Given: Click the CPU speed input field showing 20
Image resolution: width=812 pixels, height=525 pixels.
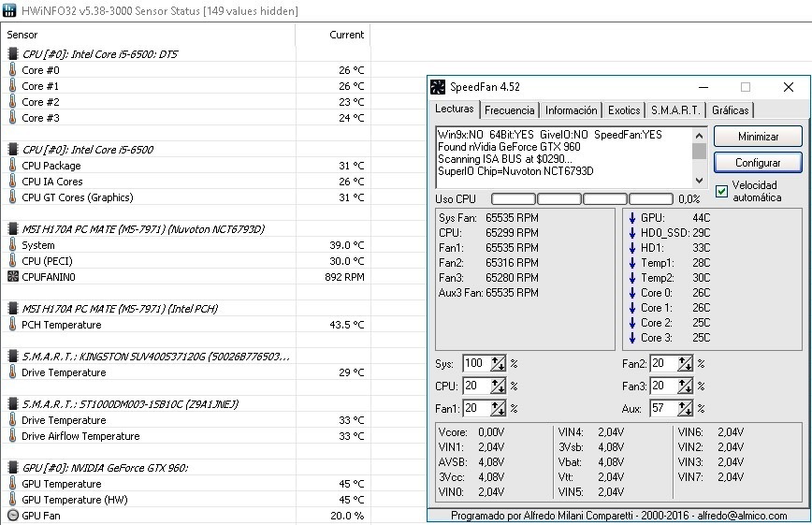Looking at the screenshot, I should tap(476, 386).
